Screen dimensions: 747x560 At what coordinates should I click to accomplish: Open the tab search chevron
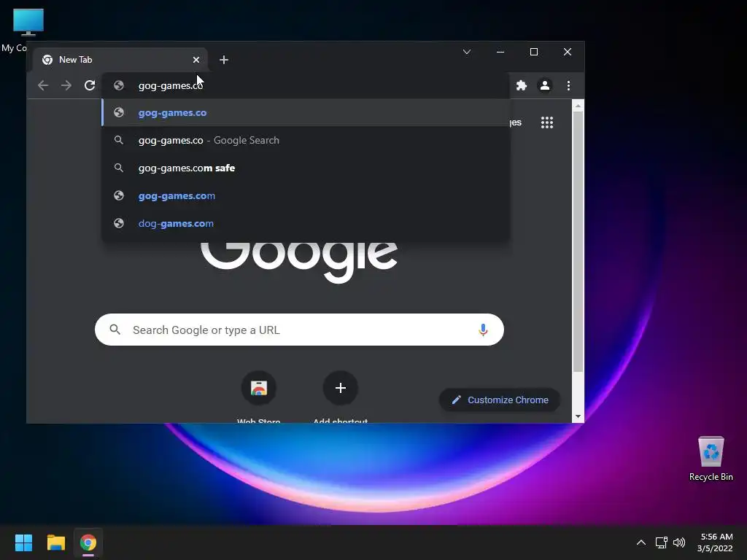tap(467, 52)
